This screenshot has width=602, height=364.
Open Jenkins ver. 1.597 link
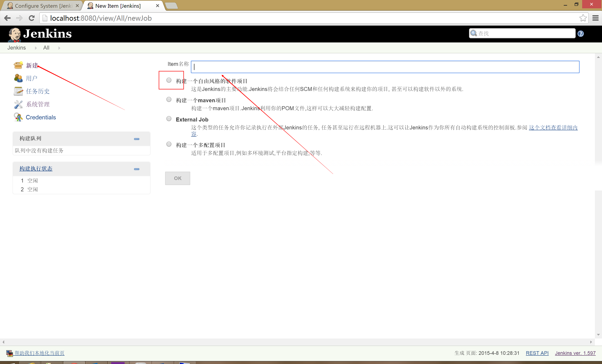tap(575, 353)
